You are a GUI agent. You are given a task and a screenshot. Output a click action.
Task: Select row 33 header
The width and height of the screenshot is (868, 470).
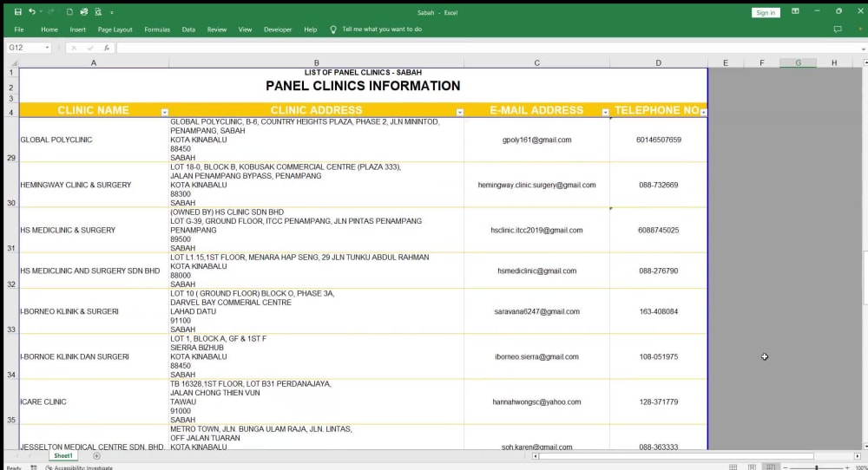[x=11, y=311]
